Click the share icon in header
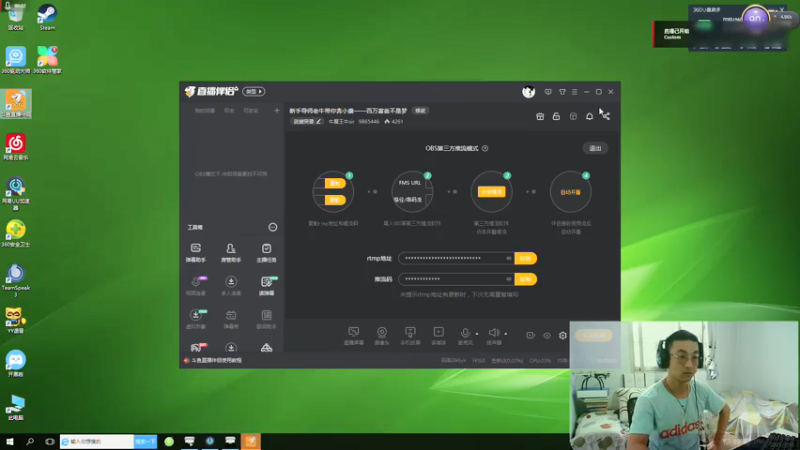The width and height of the screenshot is (800, 450). [x=606, y=116]
